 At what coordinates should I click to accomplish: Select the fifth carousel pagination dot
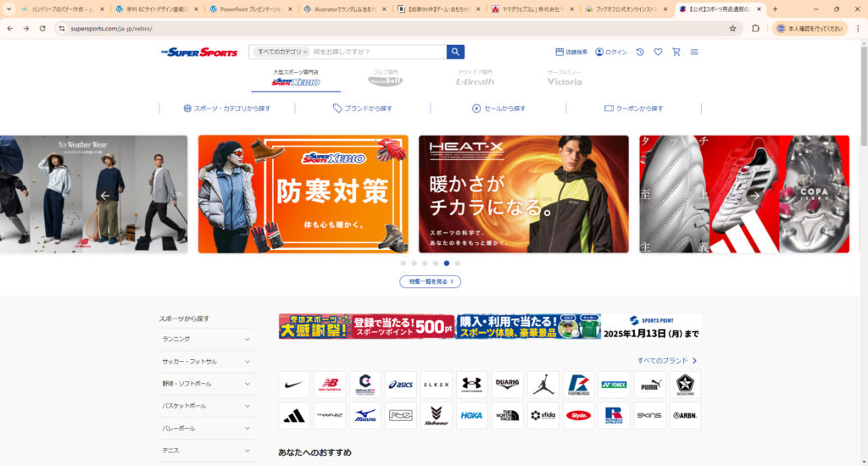pyautogui.click(x=446, y=264)
